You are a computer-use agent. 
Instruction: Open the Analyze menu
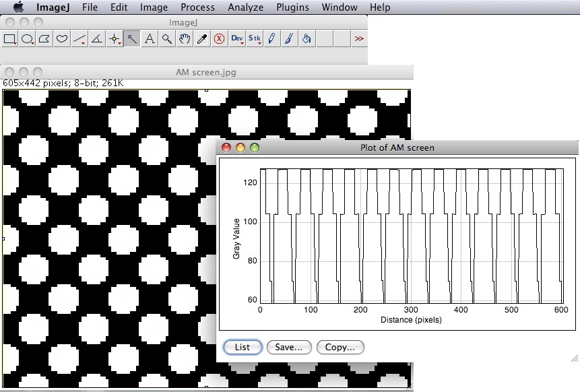point(245,7)
